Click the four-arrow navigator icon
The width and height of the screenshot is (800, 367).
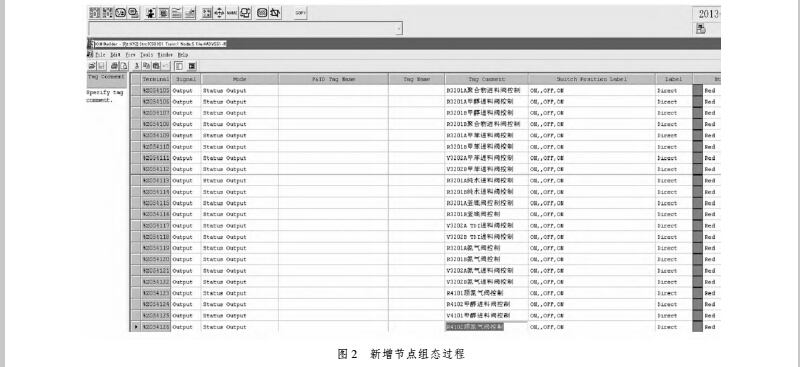coord(219,13)
